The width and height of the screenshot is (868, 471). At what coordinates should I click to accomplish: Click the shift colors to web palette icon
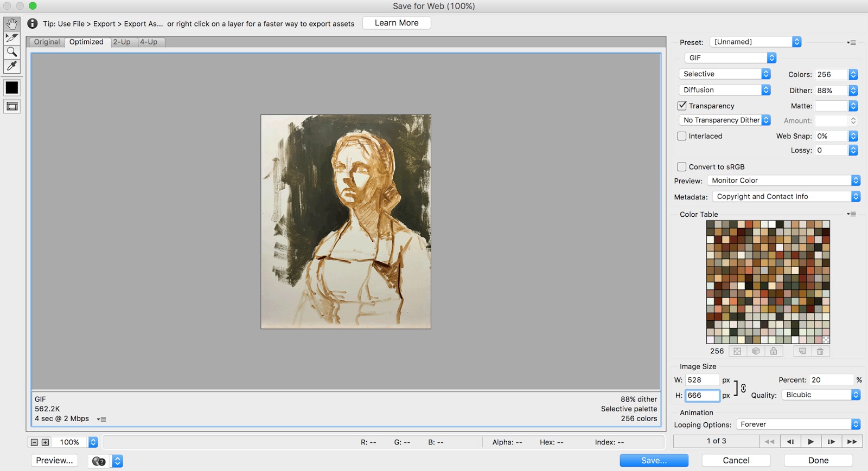(x=756, y=351)
